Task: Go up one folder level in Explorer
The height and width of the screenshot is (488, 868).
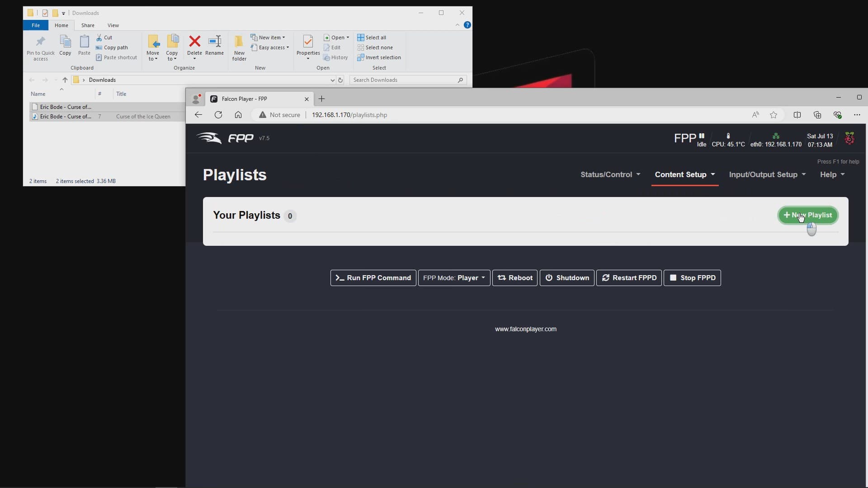Action: coord(65,80)
